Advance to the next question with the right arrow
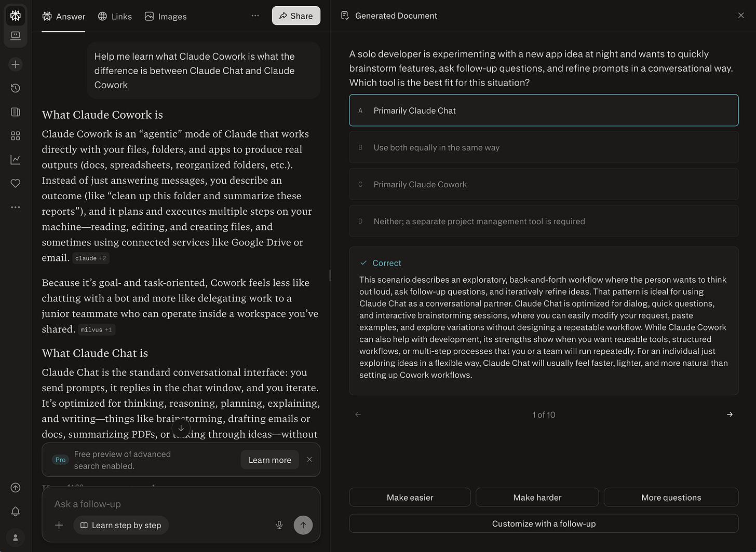The image size is (756, 552). (730, 415)
